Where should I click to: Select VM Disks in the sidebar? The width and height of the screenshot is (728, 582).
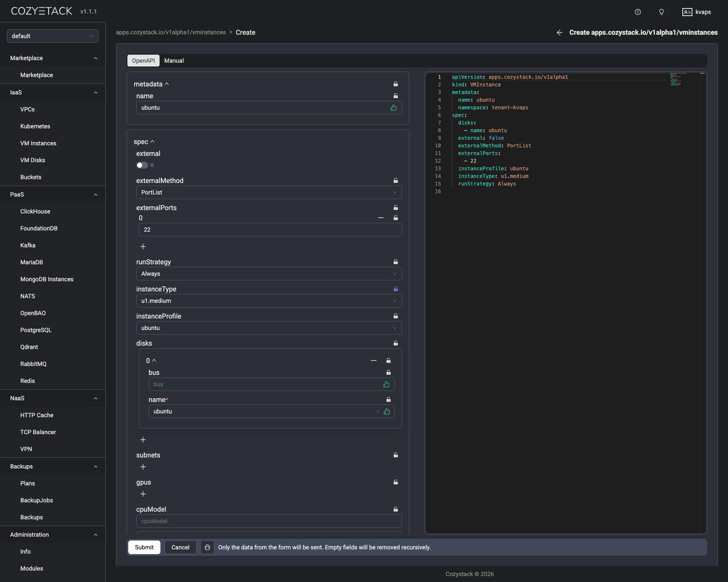pyautogui.click(x=33, y=160)
